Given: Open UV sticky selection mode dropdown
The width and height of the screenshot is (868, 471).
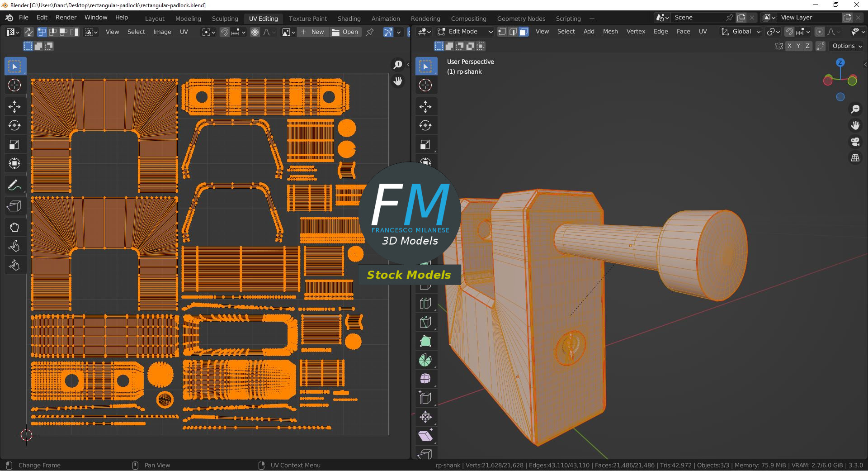Looking at the screenshot, I should [92, 32].
